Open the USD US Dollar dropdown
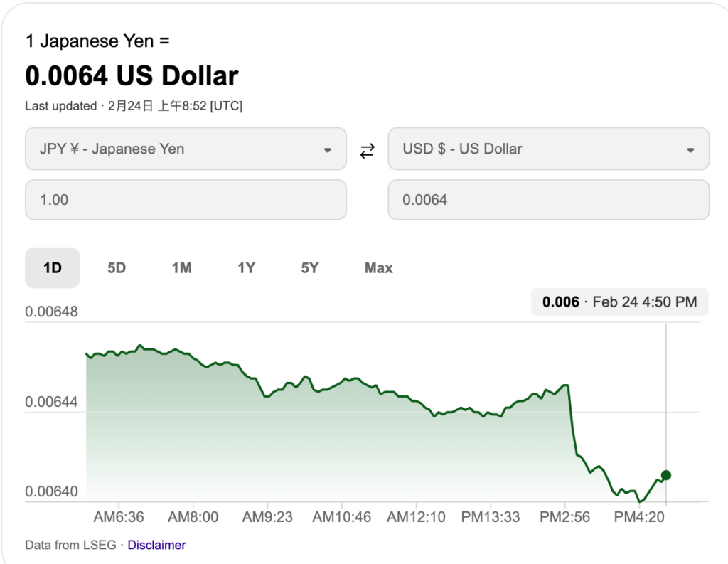Screen dimensions: 728x564 (x=548, y=149)
